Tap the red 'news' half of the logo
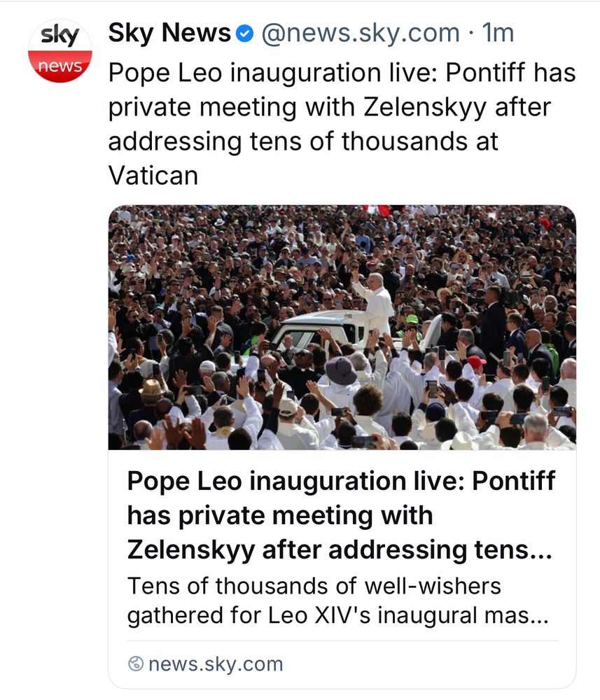Image resolution: width=600 pixels, height=700 pixels. point(60,66)
